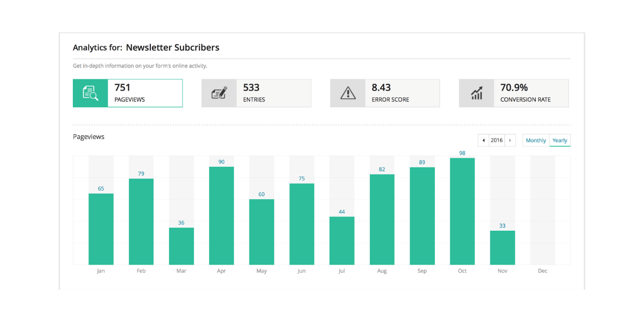
Task: Go to previous year with left arrow
Action: 484,141
